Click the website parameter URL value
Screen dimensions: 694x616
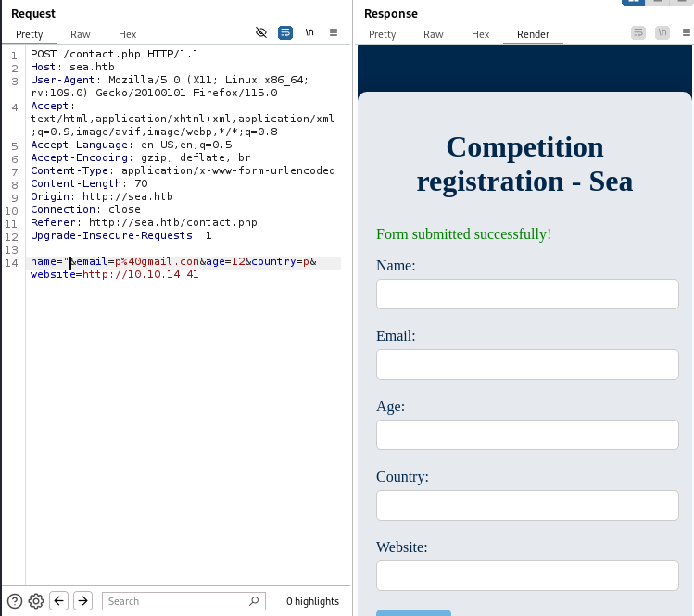[x=140, y=274]
